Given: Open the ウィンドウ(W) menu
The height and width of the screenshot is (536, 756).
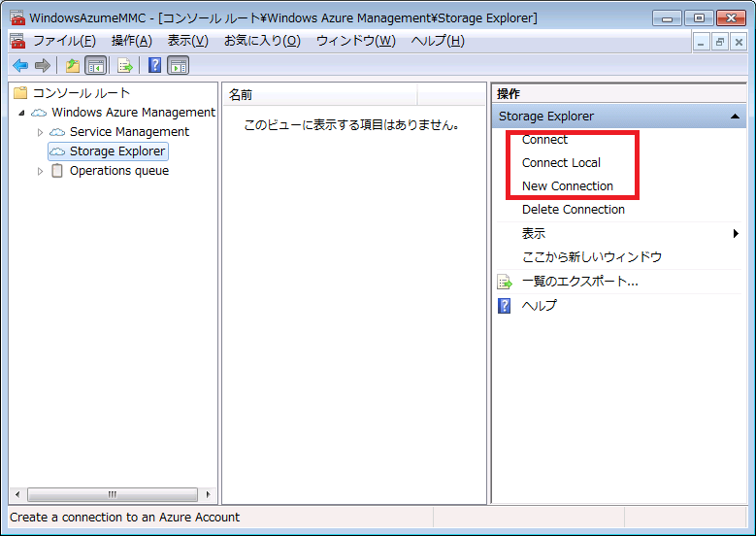Looking at the screenshot, I should click(356, 41).
